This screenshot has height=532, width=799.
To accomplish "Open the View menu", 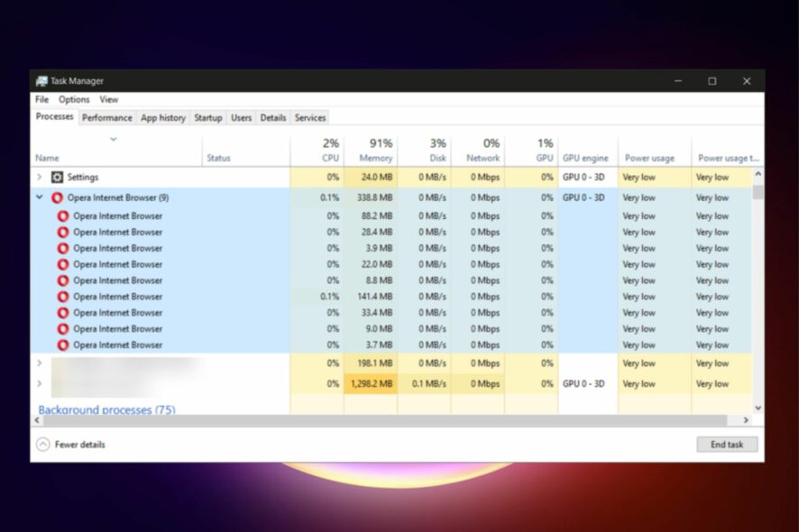I will pos(109,99).
